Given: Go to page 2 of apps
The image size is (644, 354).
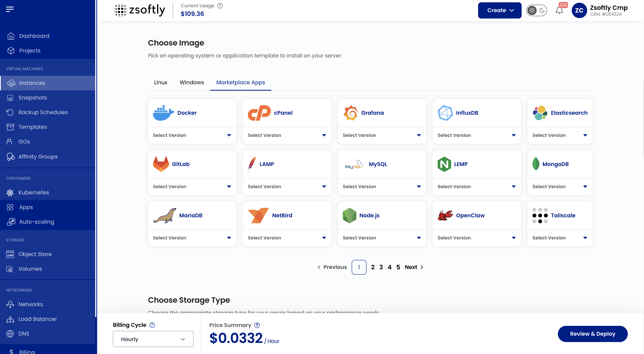Looking at the screenshot, I should [x=372, y=267].
